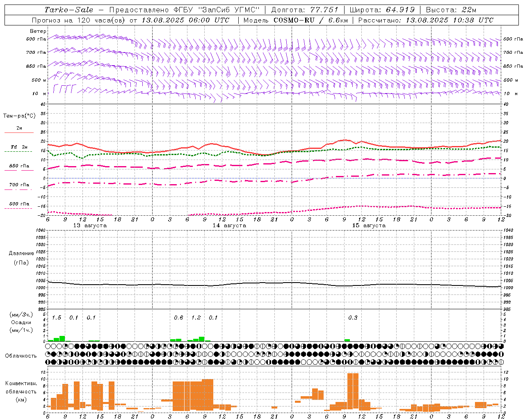
Task: Select the "Широта: 64.919" header value
Action: pos(382,10)
